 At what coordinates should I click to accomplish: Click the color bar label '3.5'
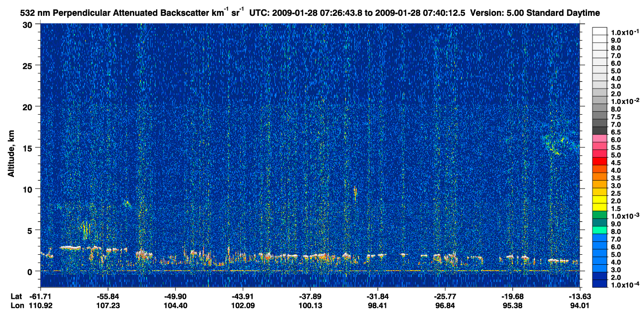point(616,178)
